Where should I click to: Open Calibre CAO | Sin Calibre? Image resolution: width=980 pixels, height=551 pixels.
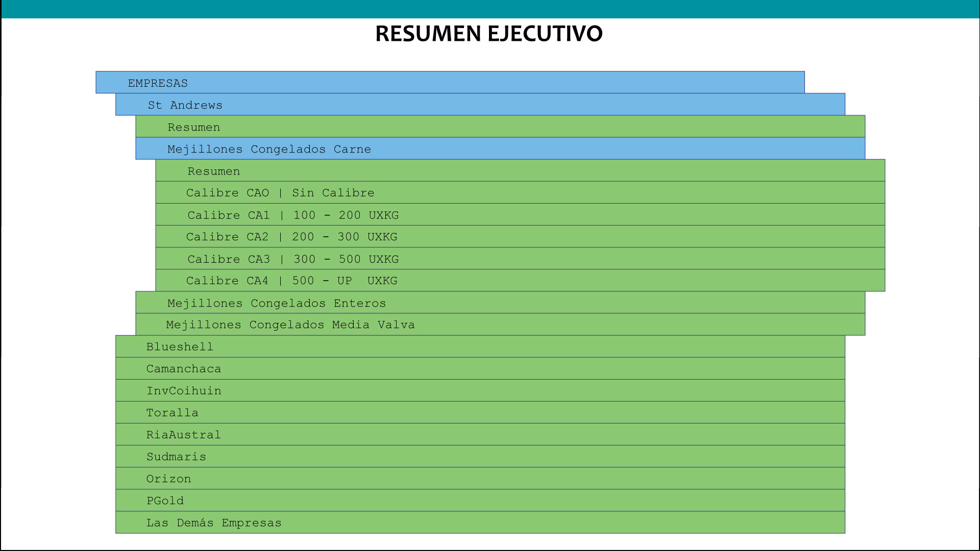pos(280,192)
